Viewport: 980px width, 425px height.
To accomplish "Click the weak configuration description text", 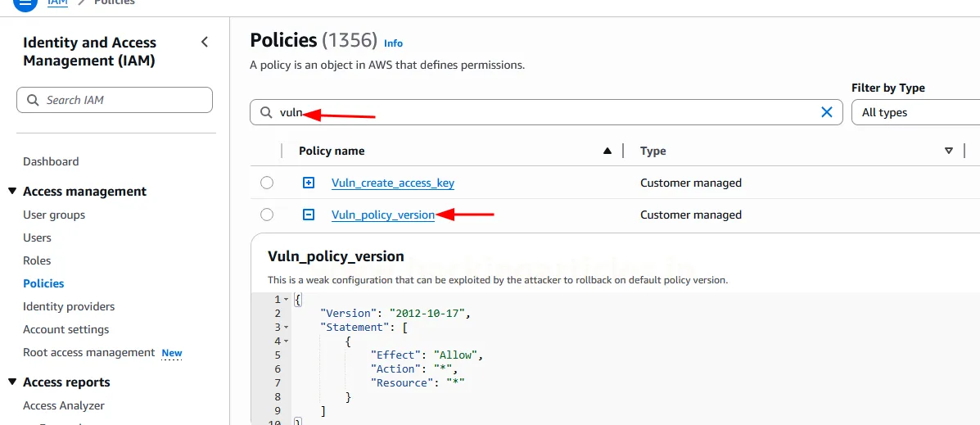I will 498,281.
